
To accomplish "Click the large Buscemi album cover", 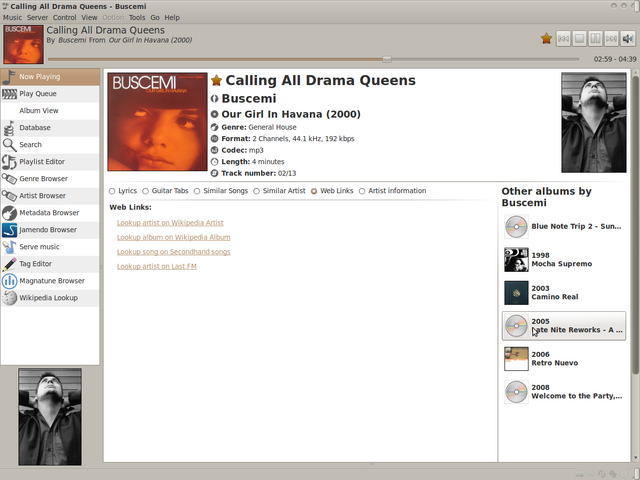I will tap(158, 122).
